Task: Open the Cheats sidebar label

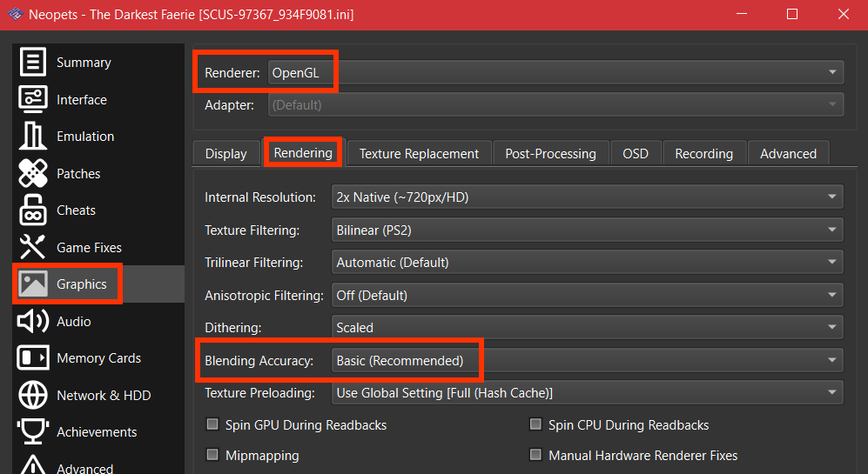Action: coord(76,210)
